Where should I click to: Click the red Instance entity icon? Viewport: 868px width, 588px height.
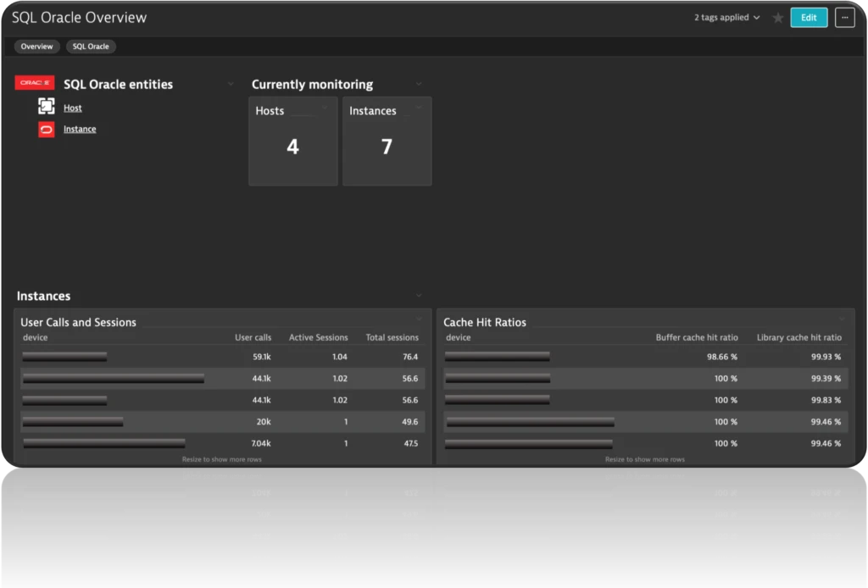[47, 129]
